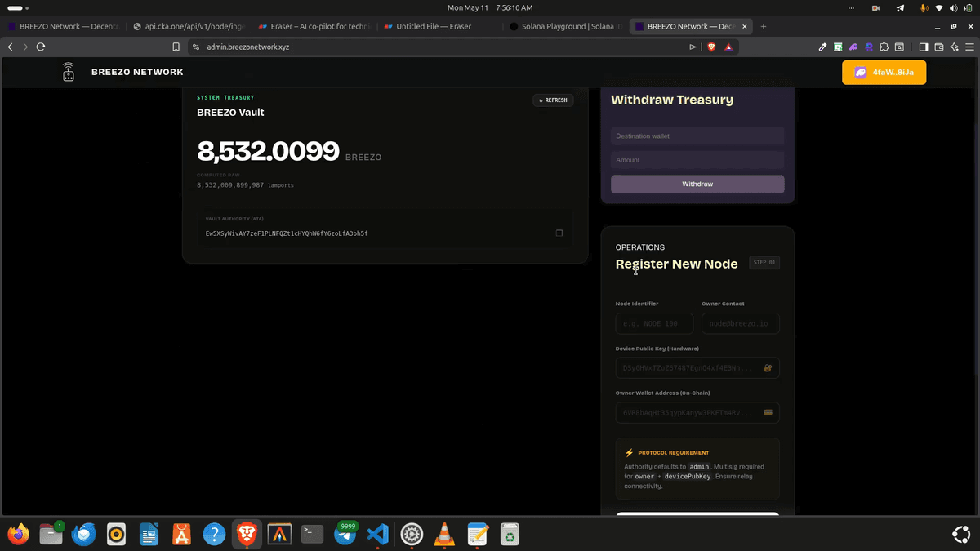
Task: Open the Trash in the dock
Action: (x=510, y=535)
